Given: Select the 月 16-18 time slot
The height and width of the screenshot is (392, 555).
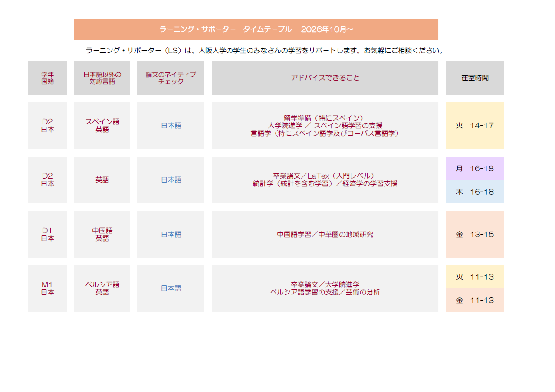Looking at the screenshot, I should click(475, 168).
